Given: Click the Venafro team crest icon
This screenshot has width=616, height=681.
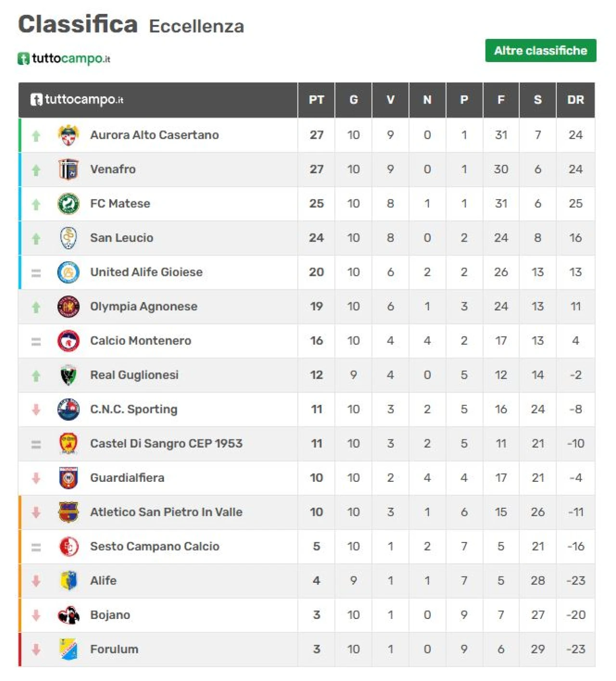Looking at the screenshot, I should [68, 169].
